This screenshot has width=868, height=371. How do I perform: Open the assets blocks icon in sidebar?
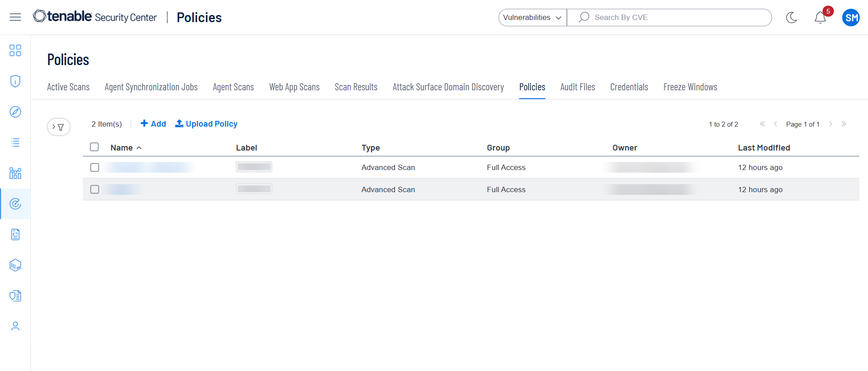pos(15,173)
